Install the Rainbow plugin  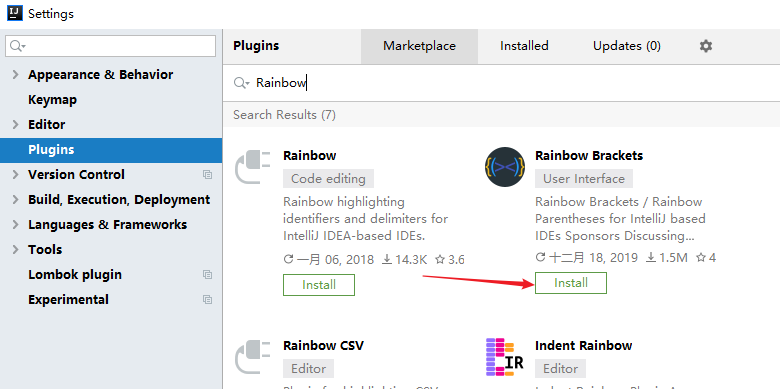click(319, 285)
